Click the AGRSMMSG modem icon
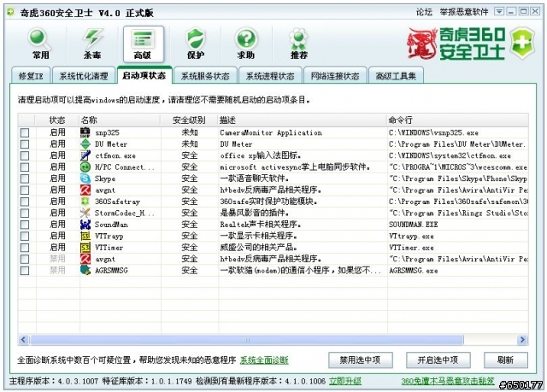Viewport: 547px width, 392px height. [85, 271]
